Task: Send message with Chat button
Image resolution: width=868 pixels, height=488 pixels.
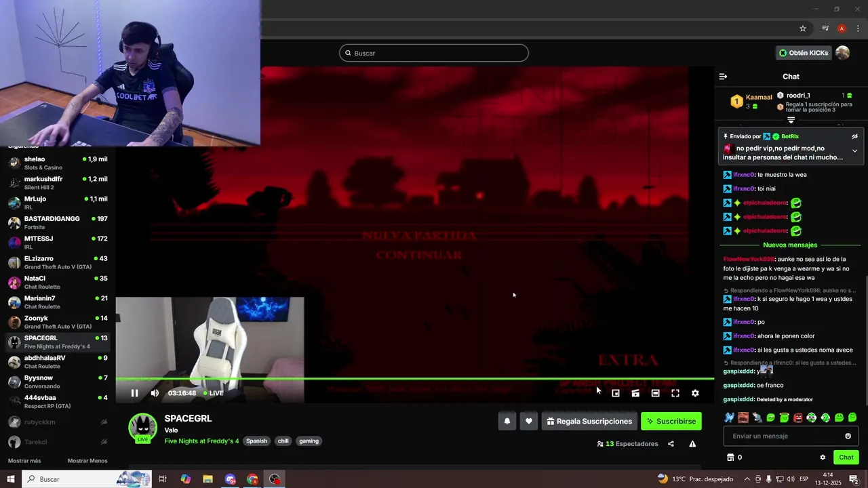Action: (x=846, y=457)
